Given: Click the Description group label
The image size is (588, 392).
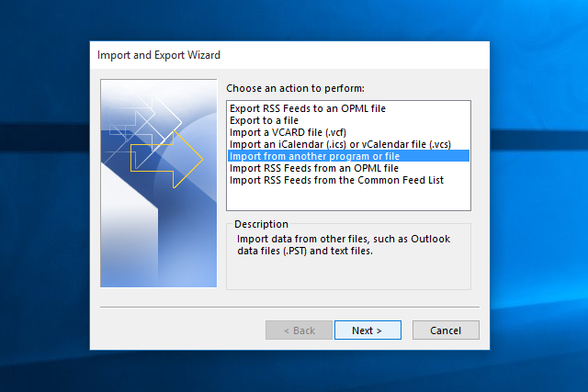Looking at the screenshot, I should coord(261,224).
